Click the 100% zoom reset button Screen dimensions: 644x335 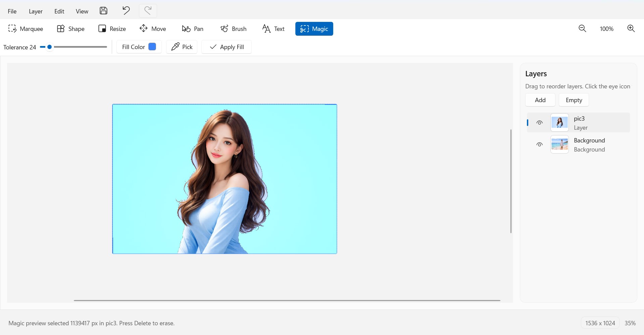606,29
